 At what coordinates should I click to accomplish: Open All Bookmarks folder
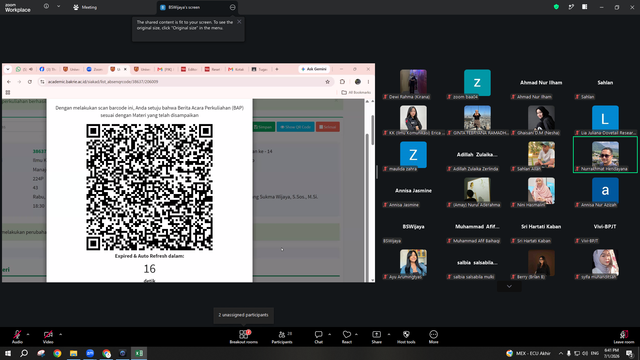tap(356, 93)
